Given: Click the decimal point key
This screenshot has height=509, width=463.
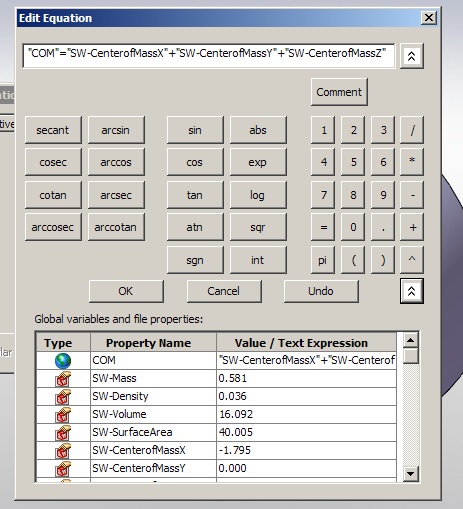Looking at the screenshot, I should [x=383, y=227].
